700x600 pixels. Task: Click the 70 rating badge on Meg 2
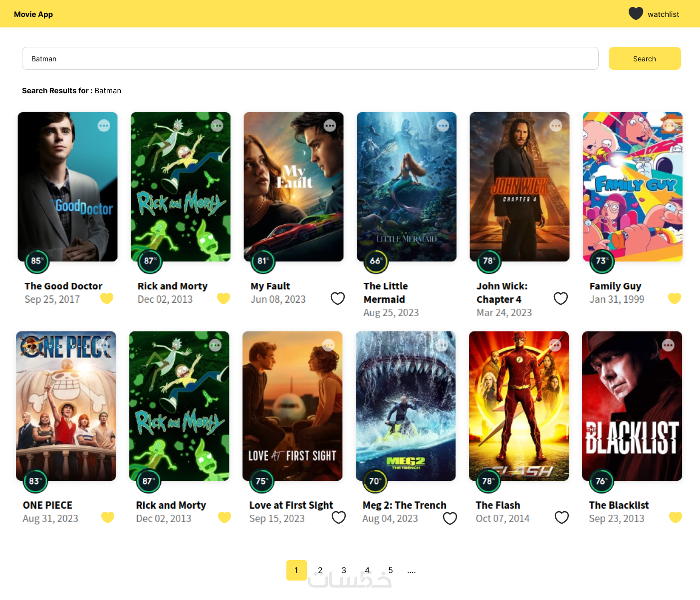click(375, 481)
